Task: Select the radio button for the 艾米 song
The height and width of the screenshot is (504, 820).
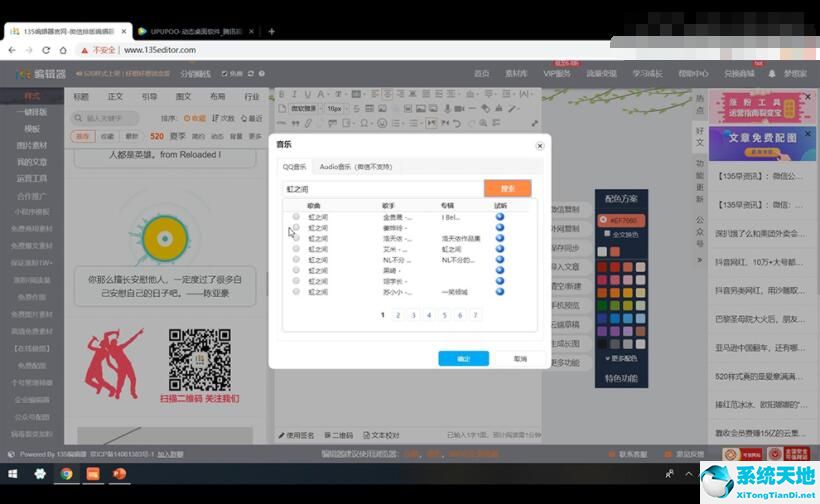Action: click(296, 249)
